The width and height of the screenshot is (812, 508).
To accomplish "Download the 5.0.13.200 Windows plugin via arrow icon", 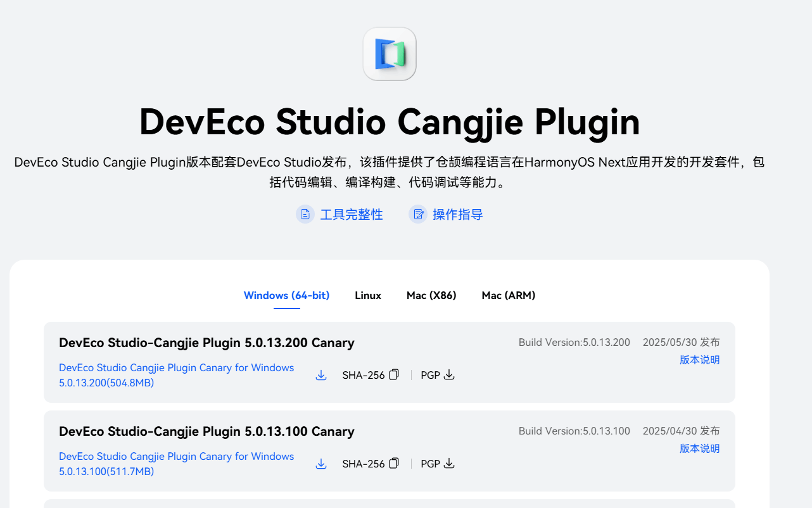I will click(x=321, y=375).
